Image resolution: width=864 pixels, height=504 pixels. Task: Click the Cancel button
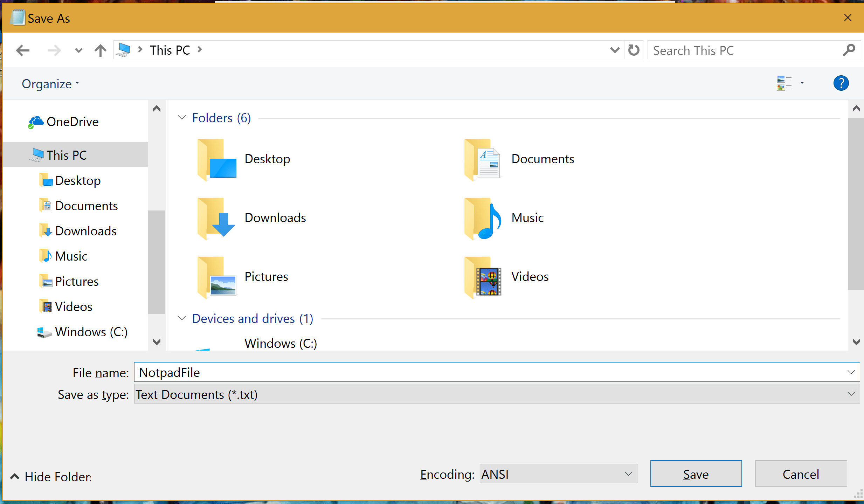coord(801,474)
